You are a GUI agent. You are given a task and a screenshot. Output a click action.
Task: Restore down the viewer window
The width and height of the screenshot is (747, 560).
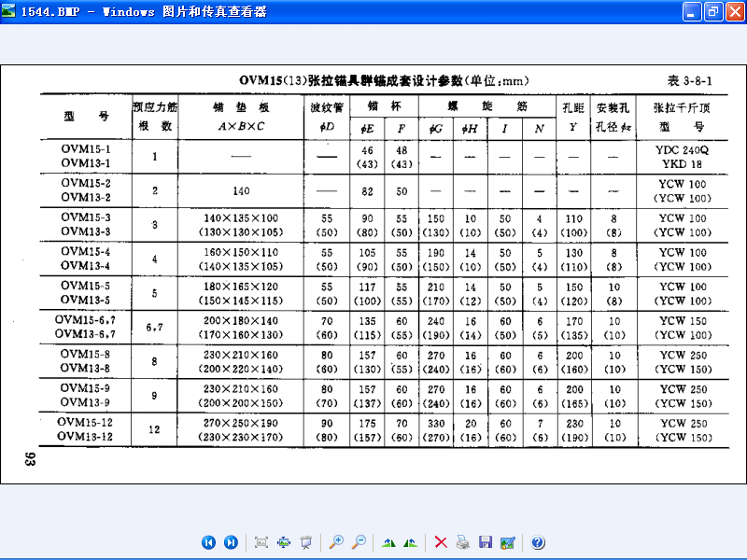pyautogui.click(x=713, y=11)
